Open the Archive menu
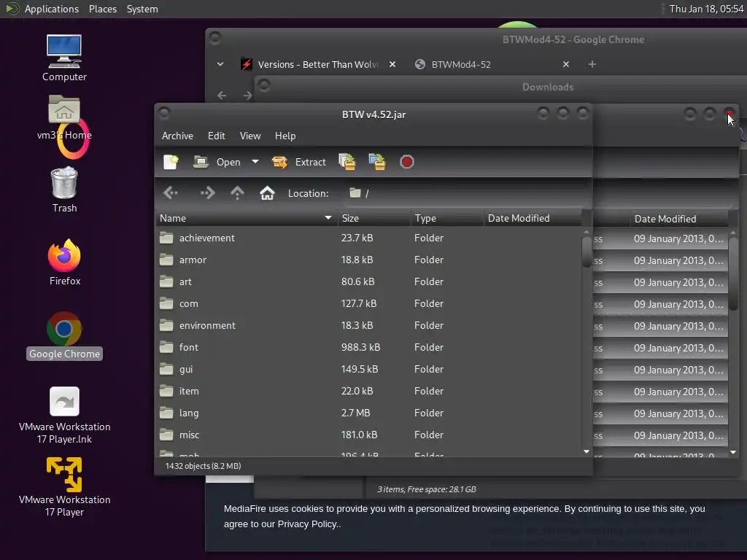 pyautogui.click(x=177, y=136)
